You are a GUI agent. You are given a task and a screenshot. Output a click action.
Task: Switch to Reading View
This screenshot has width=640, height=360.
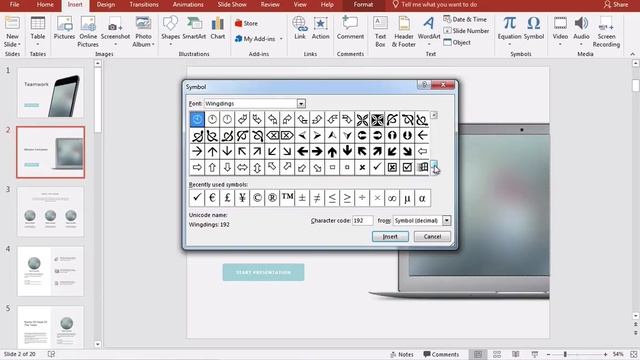[516, 354]
